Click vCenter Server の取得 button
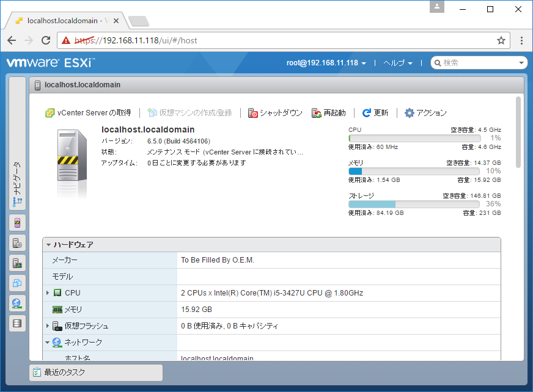The width and height of the screenshot is (533, 392). point(88,113)
